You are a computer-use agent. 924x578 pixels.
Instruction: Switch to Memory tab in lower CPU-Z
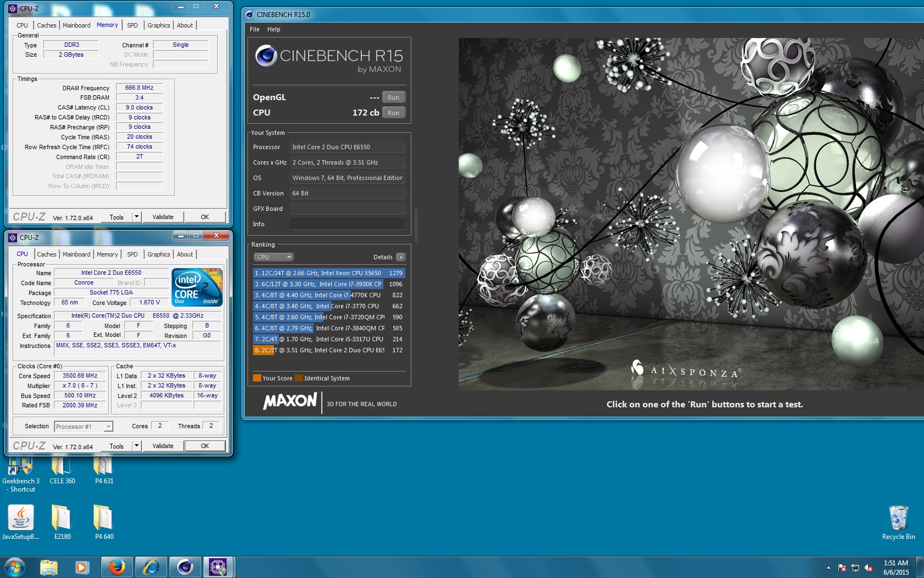click(x=107, y=254)
